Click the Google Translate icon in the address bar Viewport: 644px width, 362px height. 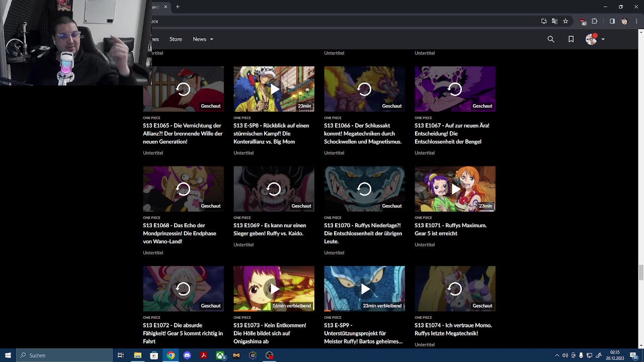click(x=554, y=21)
